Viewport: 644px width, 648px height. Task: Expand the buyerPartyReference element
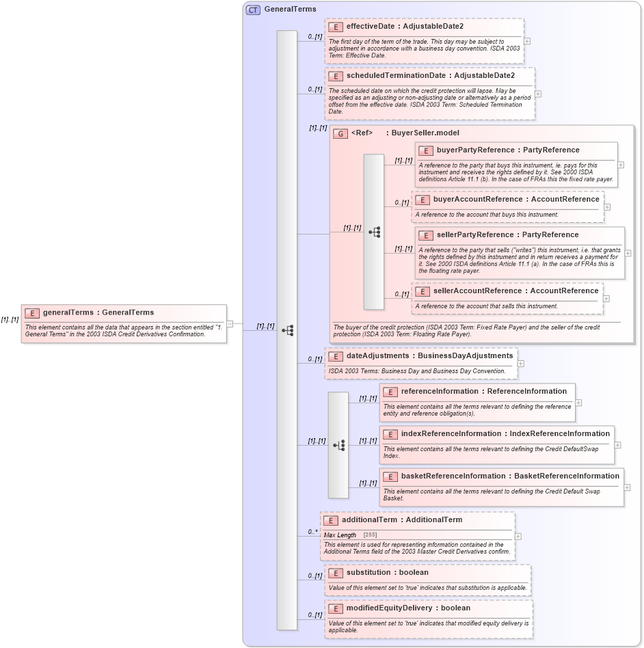[x=621, y=165]
